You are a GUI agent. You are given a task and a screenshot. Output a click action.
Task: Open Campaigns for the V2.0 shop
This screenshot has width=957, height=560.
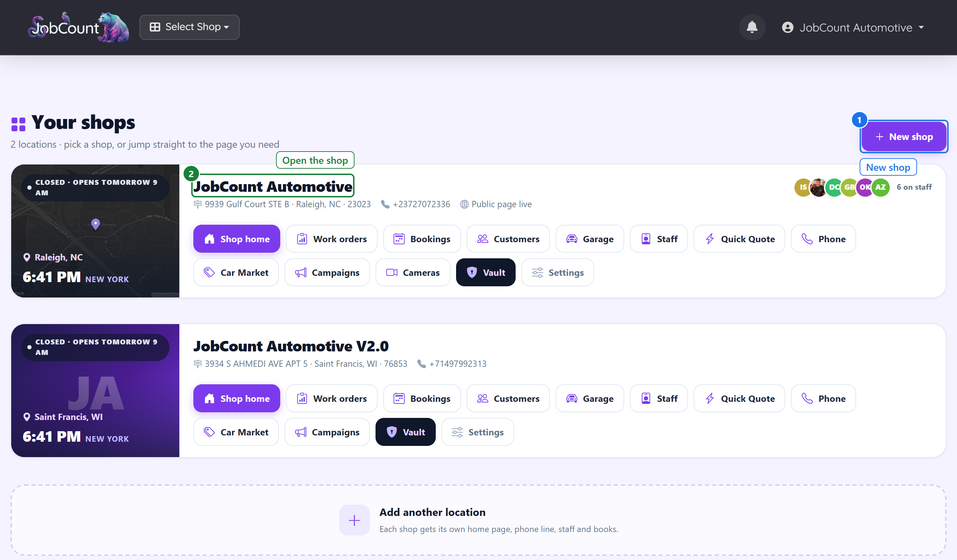327,432
